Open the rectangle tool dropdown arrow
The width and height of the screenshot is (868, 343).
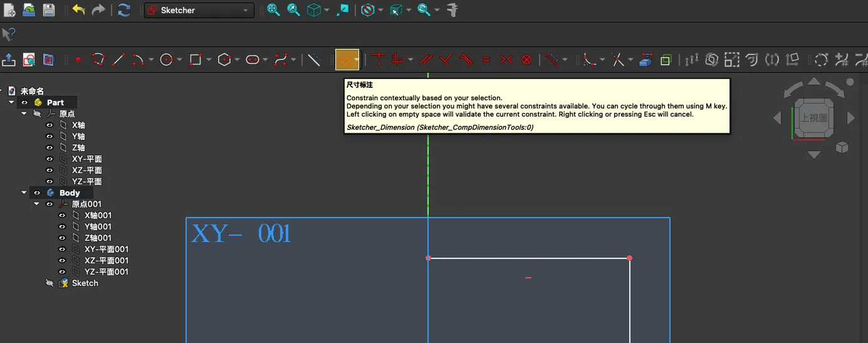coord(209,60)
